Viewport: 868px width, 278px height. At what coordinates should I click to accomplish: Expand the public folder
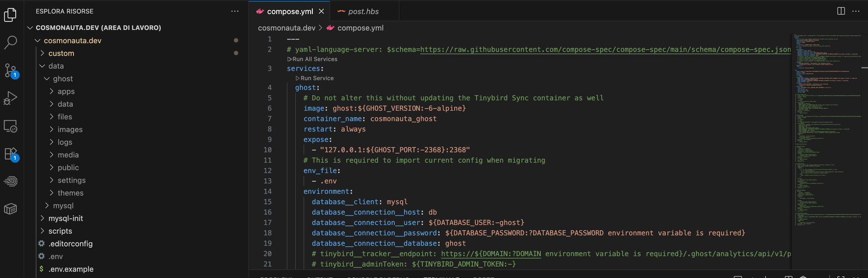point(52,167)
